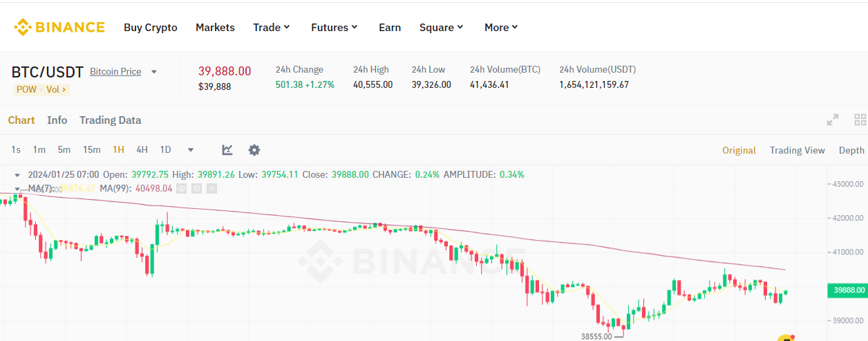Viewport: 868px width, 341px height.
Task: Click the POW Vol tag
Action: (x=41, y=89)
